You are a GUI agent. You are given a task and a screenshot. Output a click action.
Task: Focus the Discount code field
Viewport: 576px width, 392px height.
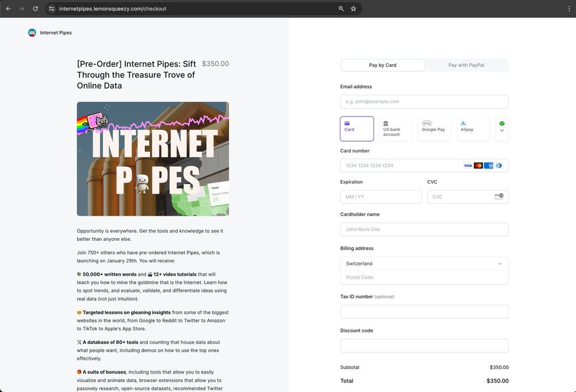[424, 346]
